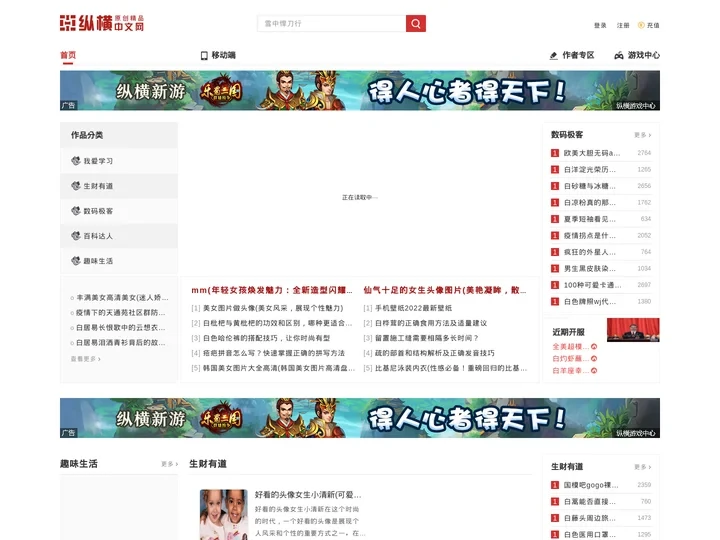Viewport: 720px width, 540px height.
Task: Click rank badge beside 国模吧gogo裸…
Action: click(555, 485)
